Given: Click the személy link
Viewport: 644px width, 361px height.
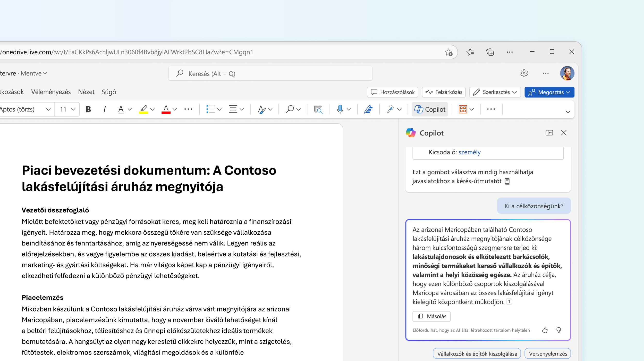Looking at the screenshot, I should coord(469,152).
